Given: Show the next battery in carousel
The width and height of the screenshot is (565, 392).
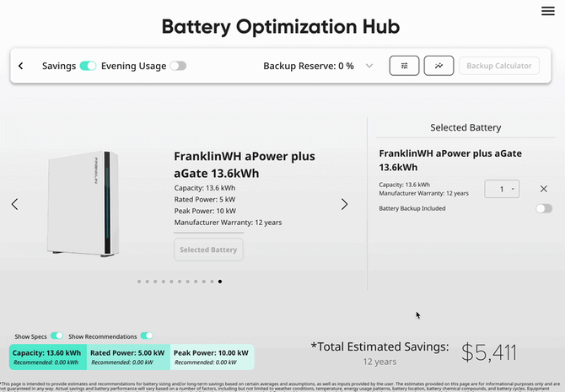Looking at the screenshot, I should [x=344, y=204].
